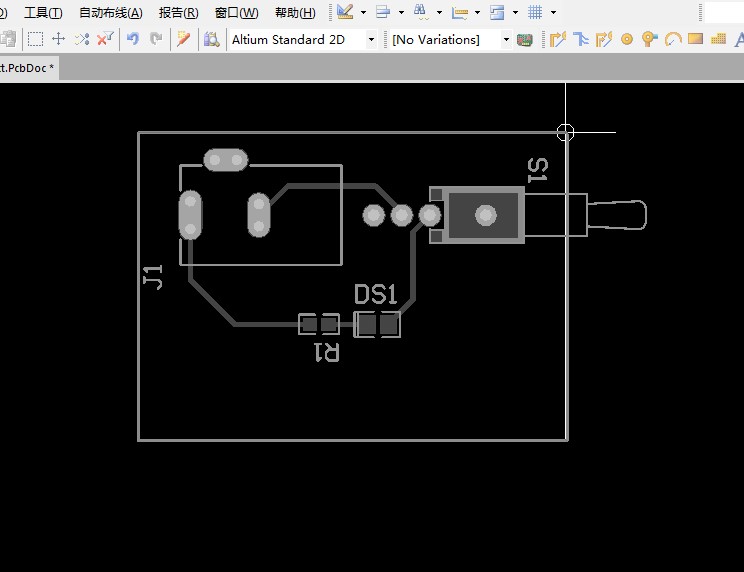Click the left pad of resistor R1
The width and height of the screenshot is (744, 572).
tap(309, 324)
